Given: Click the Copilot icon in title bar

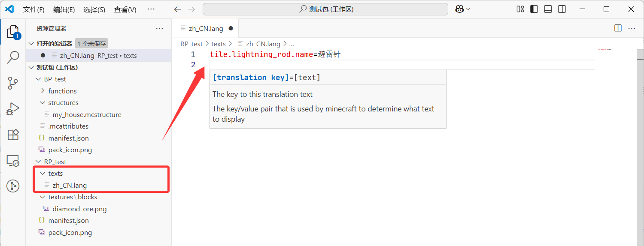Looking at the screenshot, I should coord(459,9).
